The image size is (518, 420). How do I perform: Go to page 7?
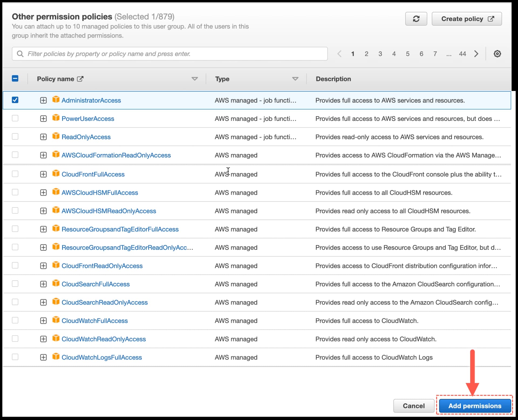point(435,54)
